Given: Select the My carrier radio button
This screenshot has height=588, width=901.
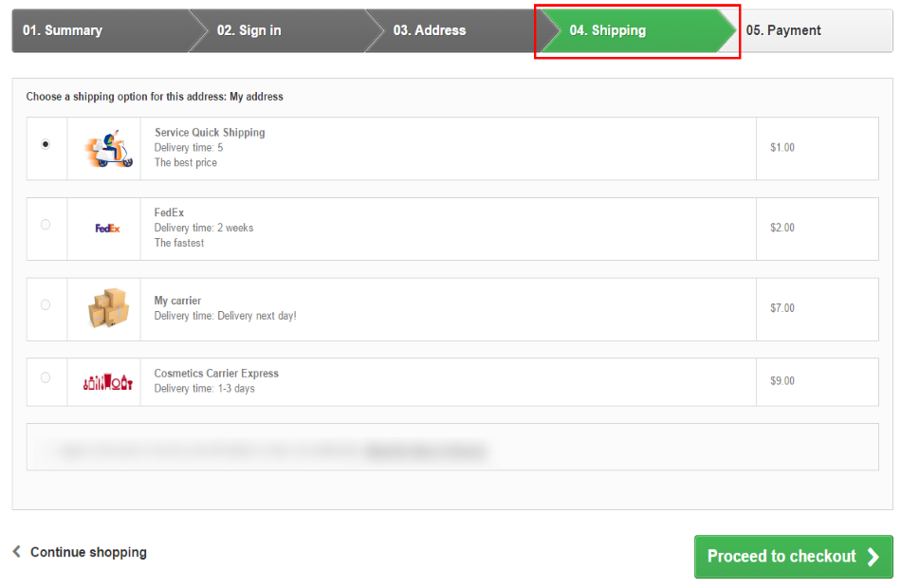Looking at the screenshot, I should [x=46, y=305].
